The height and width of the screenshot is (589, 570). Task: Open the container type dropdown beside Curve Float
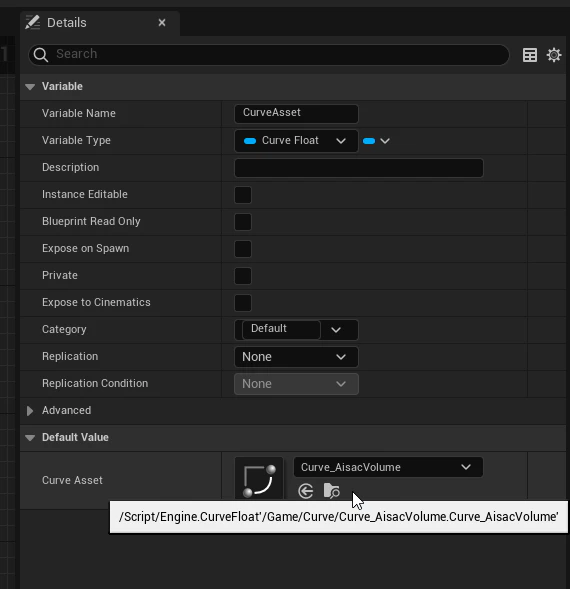(x=376, y=141)
